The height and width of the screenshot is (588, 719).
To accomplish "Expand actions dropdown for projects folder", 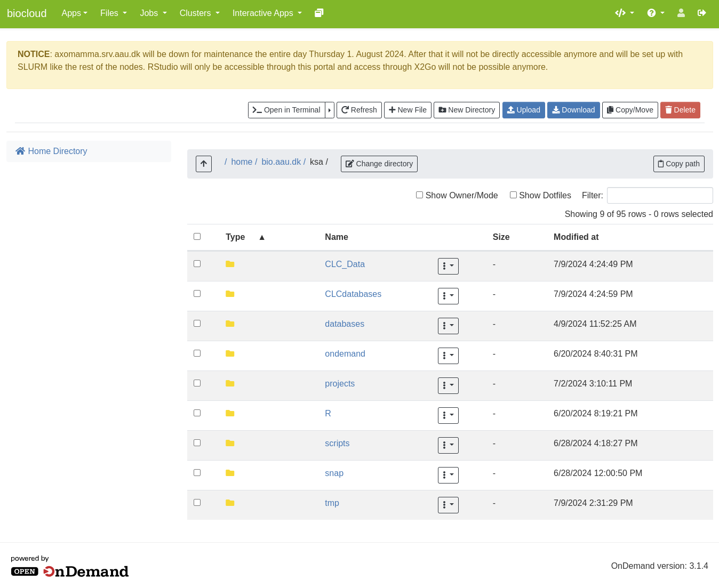I will click(x=448, y=385).
